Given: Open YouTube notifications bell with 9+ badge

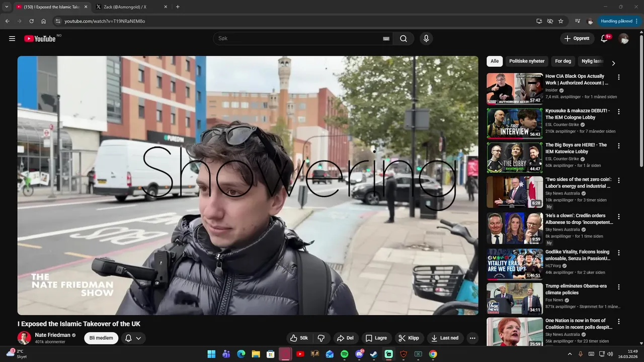Looking at the screenshot, I should coord(604,39).
